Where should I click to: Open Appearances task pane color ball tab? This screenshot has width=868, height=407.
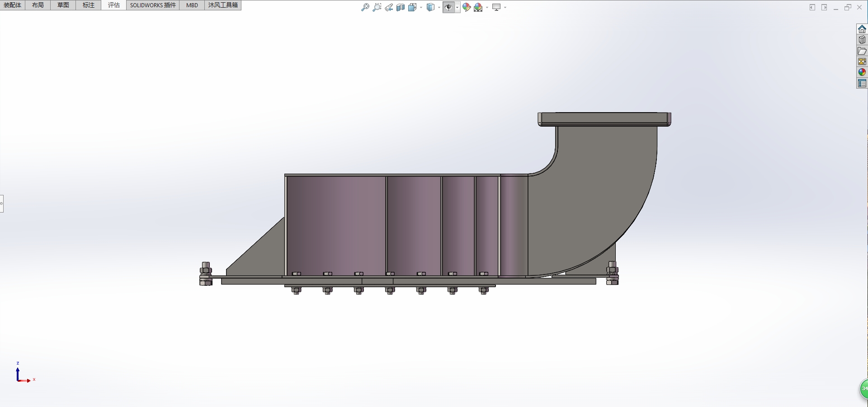[862, 72]
